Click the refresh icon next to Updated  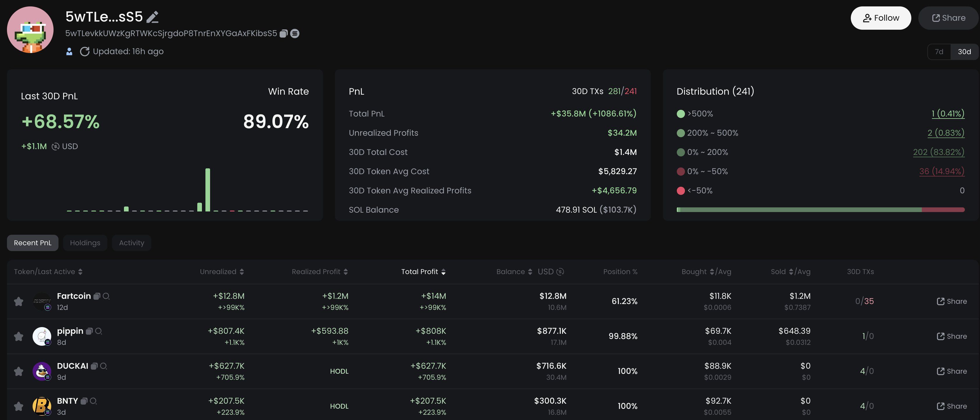point(84,52)
